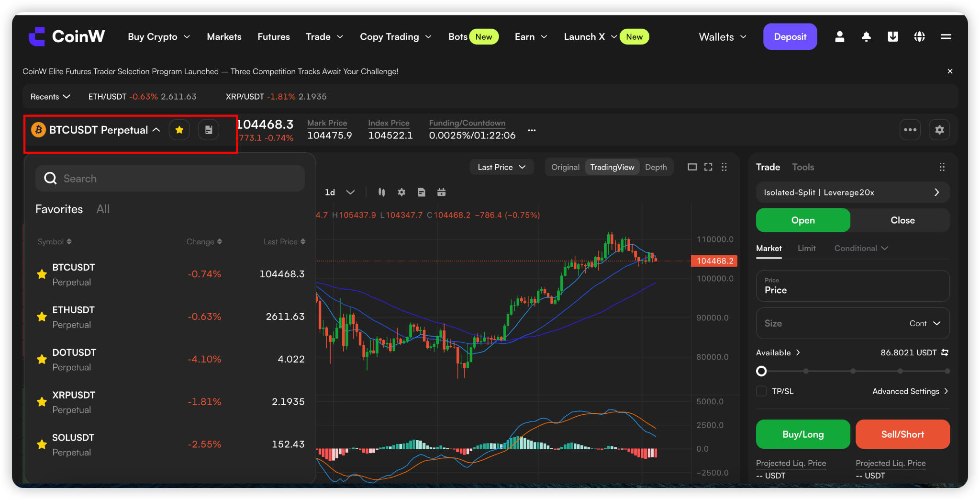980x500 pixels.
Task: Click the CoinW logo
Action: click(x=67, y=36)
